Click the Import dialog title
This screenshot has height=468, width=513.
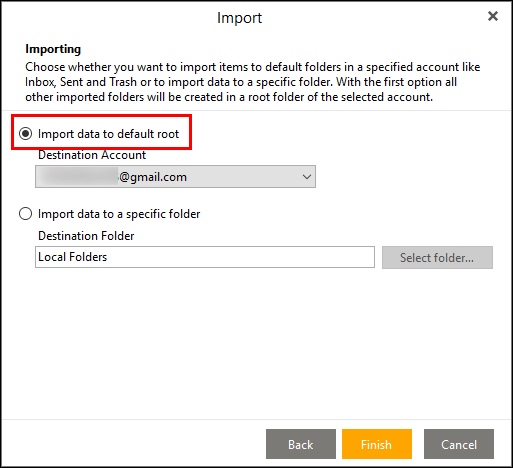(x=239, y=18)
